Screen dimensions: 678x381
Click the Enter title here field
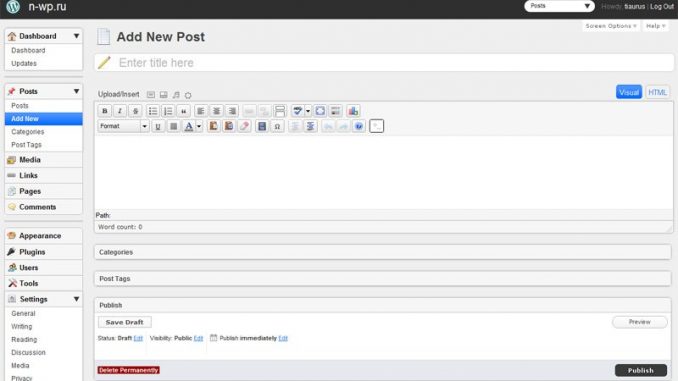tap(384, 63)
